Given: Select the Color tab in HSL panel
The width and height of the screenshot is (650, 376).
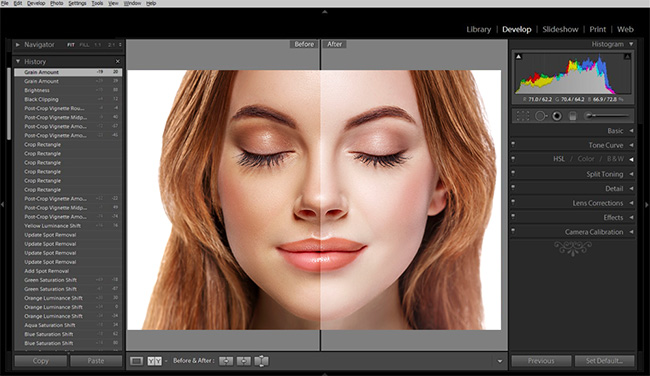Looking at the screenshot, I should click(x=586, y=159).
